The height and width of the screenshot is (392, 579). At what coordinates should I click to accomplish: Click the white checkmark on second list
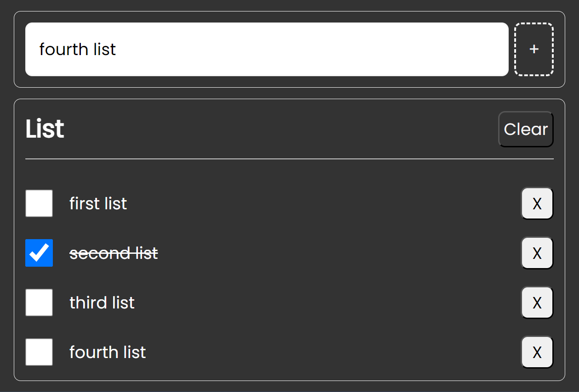[x=40, y=252]
